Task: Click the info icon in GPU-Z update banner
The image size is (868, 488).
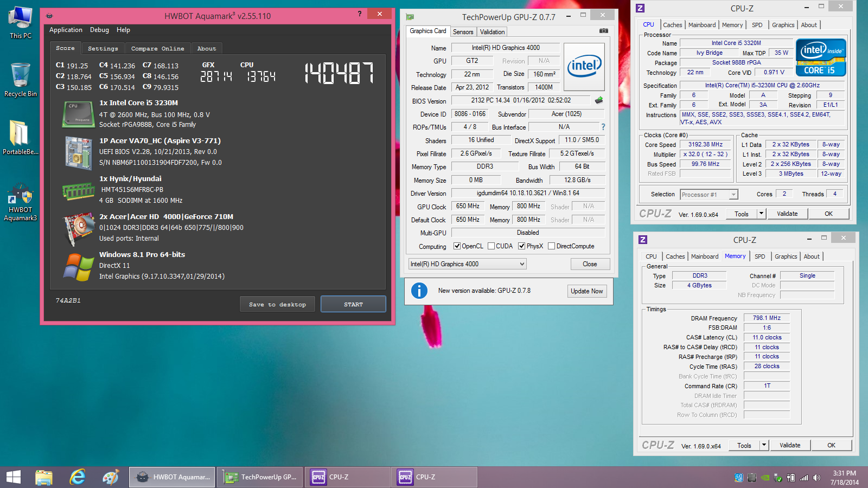Action: 419,291
